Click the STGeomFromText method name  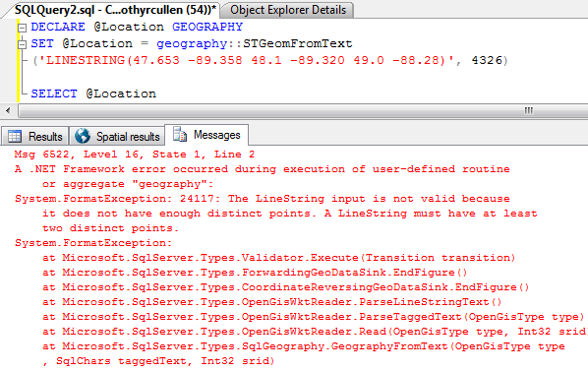(x=298, y=44)
